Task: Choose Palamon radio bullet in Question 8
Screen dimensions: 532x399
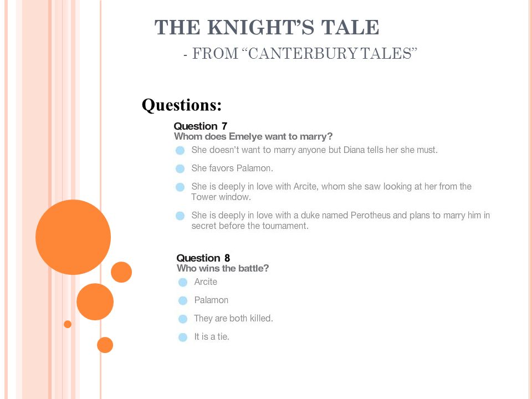Action: pyautogui.click(x=183, y=300)
